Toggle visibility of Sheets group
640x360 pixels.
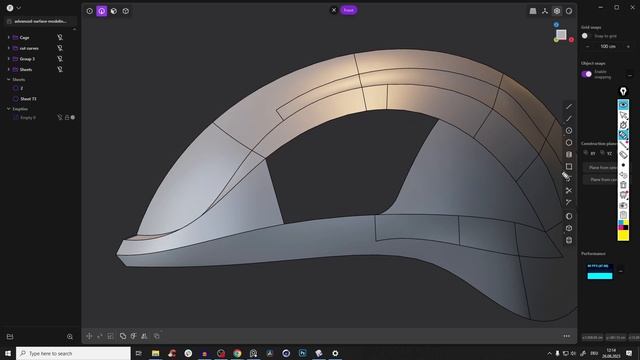click(60, 69)
